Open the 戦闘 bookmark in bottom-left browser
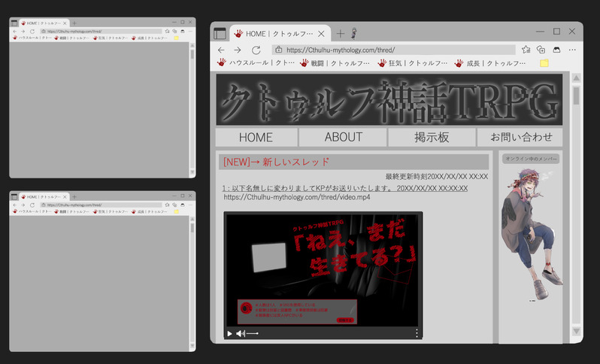 [x=71, y=211]
